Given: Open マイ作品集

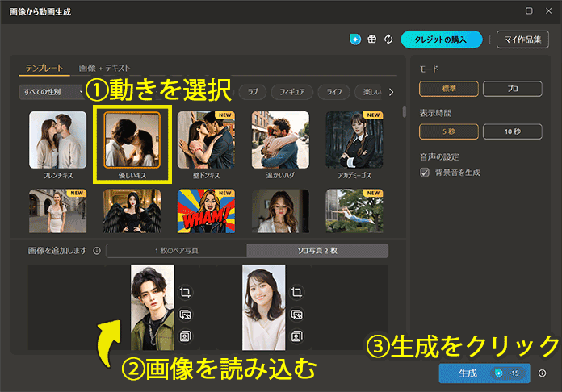Looking at the screenshot, I should [x=522, y=40].
